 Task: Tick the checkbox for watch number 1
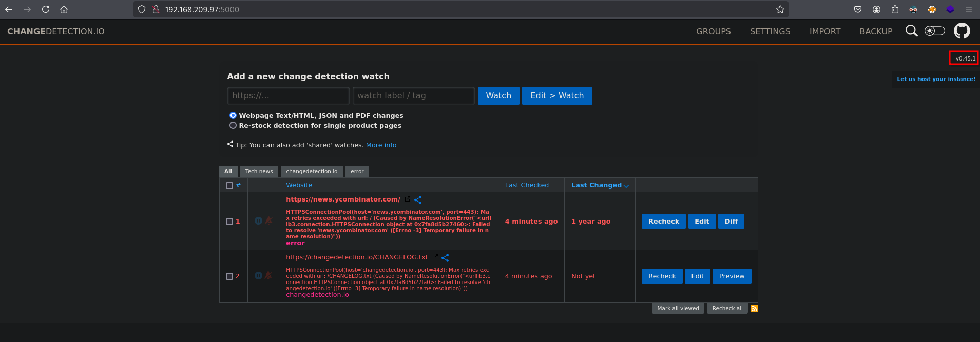(x=229, y=222)
